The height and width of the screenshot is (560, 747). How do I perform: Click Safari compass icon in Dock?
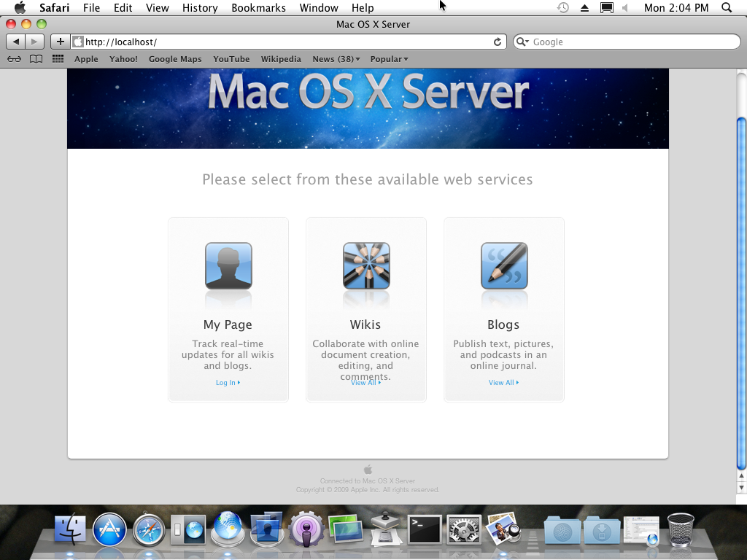[149, 530]
